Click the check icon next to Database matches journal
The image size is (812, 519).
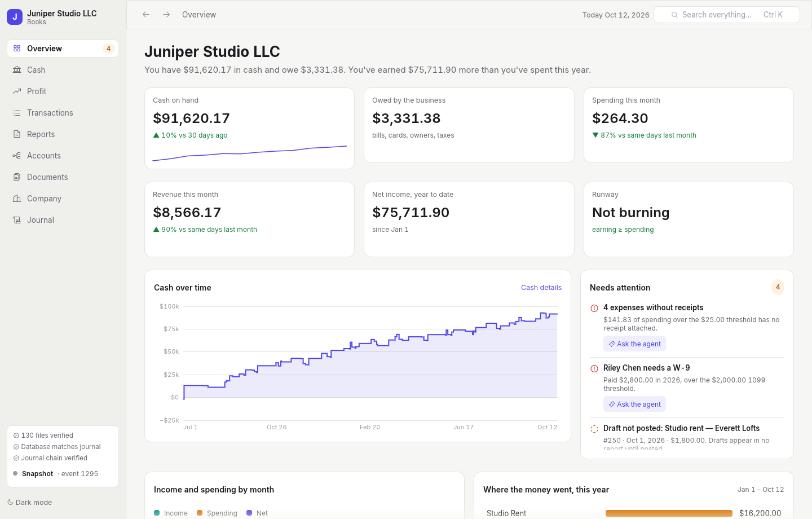16,447
